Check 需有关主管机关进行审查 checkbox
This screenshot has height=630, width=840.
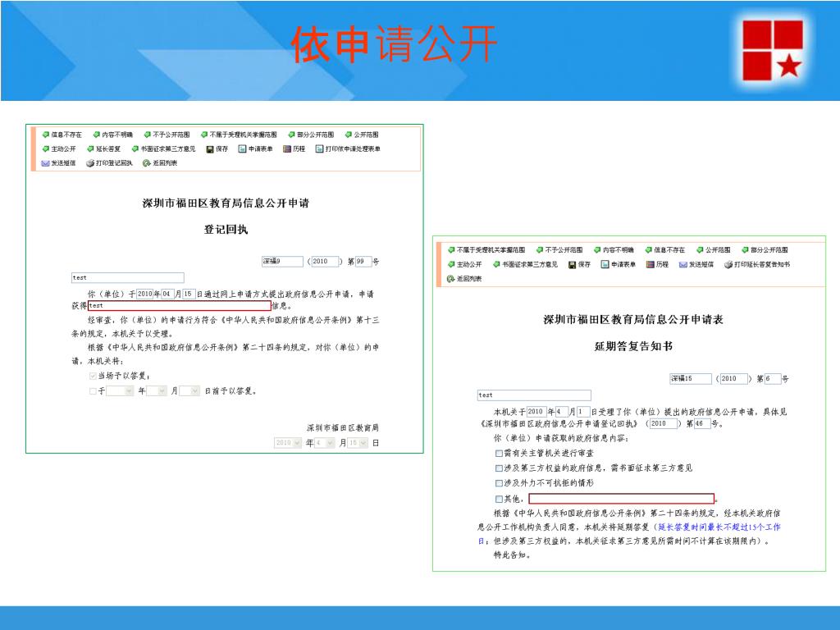tap(499, 453)
